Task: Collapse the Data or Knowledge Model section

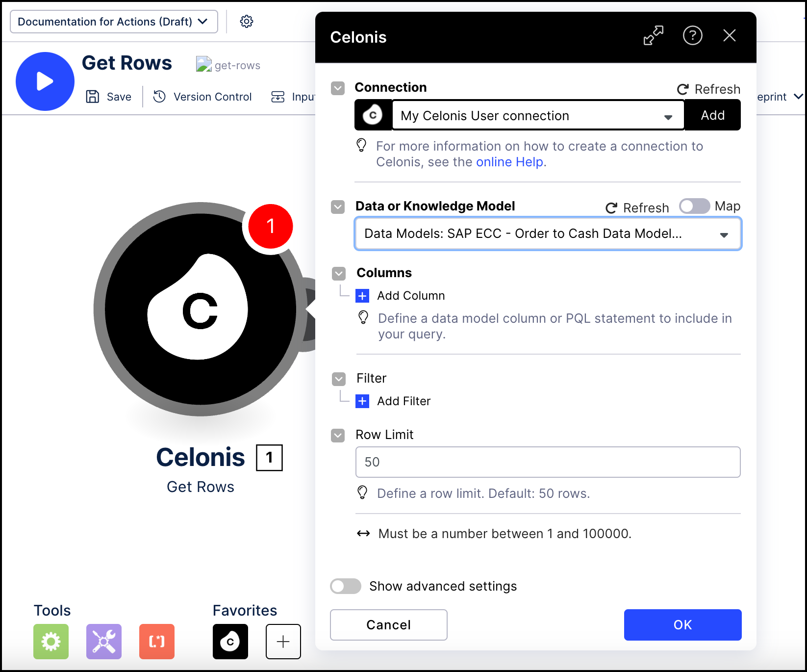Action: (x=338, y=207)
